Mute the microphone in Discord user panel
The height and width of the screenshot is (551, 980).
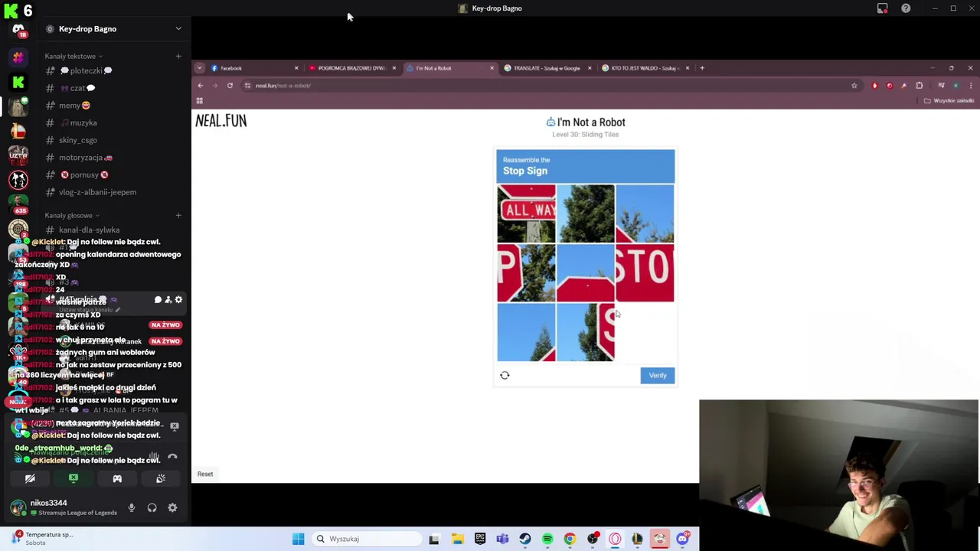click(x=132, y=507)
